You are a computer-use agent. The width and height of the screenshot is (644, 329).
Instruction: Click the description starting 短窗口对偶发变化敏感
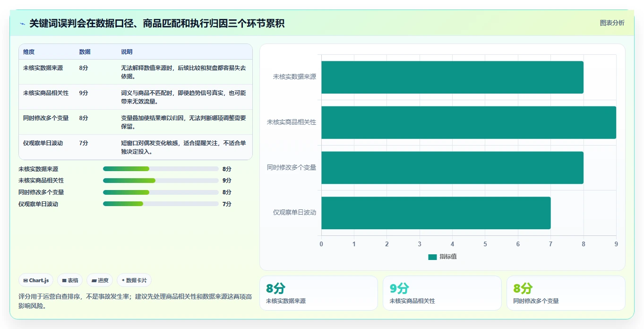click(183, 147)
